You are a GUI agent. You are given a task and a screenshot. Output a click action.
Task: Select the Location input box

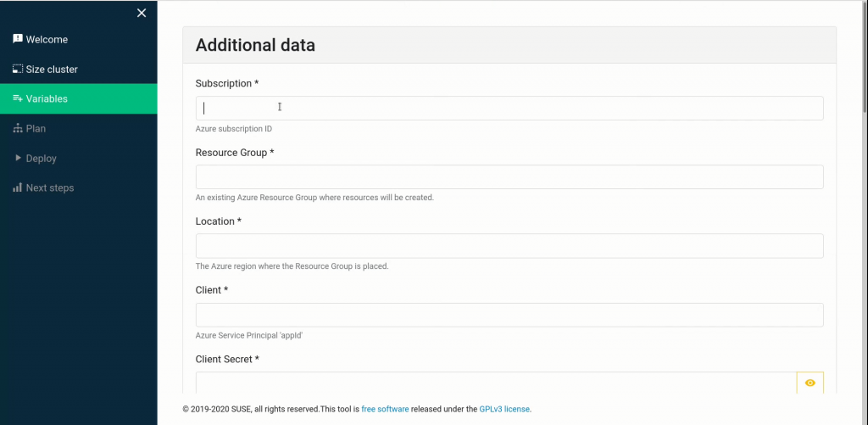pos(509,246)
